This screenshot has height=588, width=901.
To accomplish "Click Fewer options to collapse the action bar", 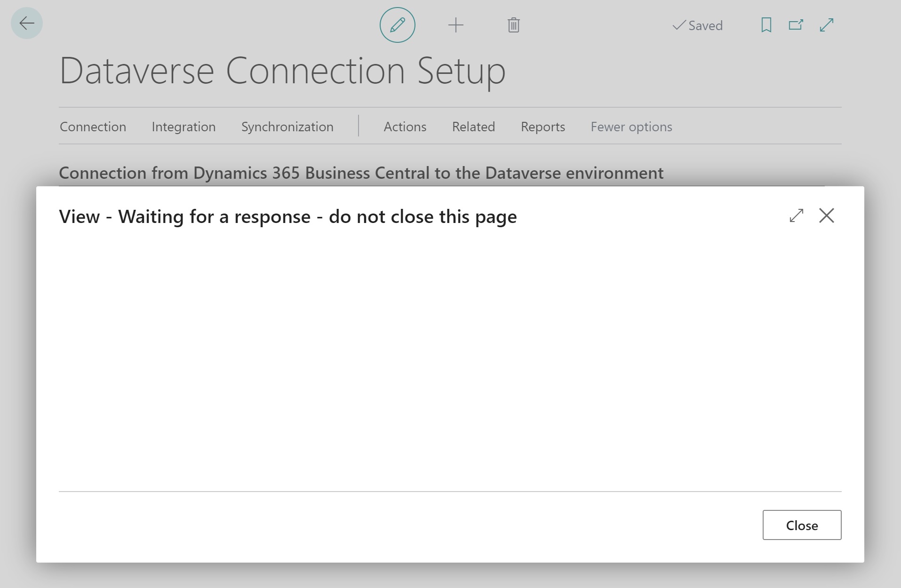I will 631,127.
